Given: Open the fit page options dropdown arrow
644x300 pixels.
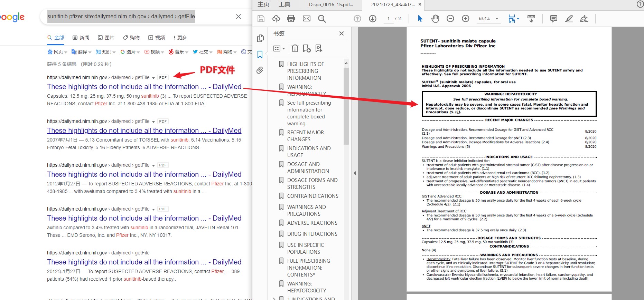Looking at the screenshot, I should click(x=518, y=19).
